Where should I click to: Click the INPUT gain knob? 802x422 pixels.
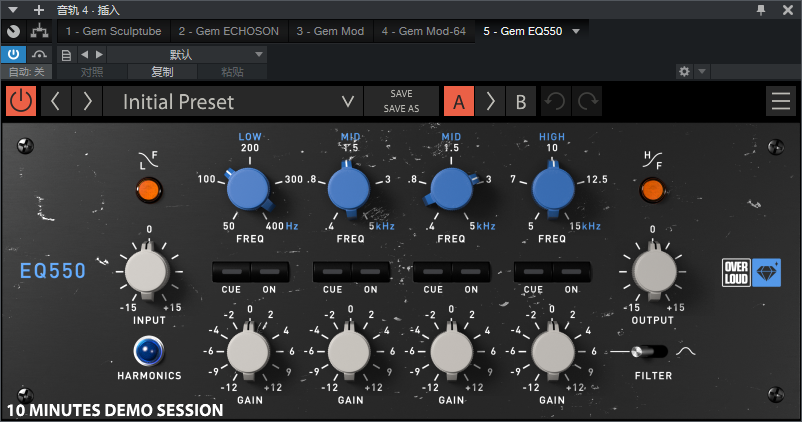coord(147,272)
